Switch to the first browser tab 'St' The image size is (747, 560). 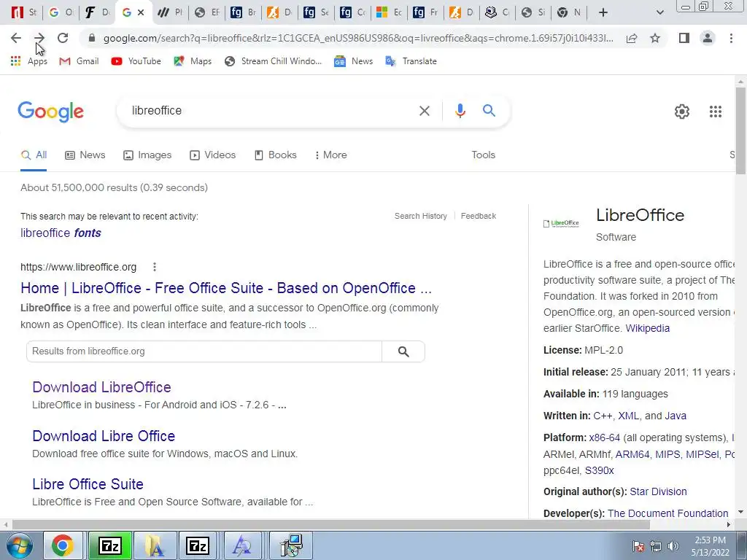click(x=24, y=12)
